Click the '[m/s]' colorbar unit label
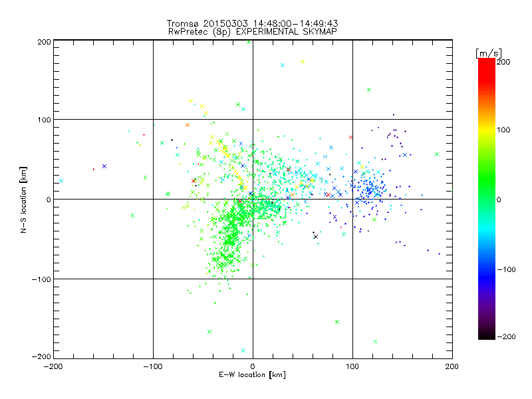This screenshot has width=532, height=399. click(488, 53)
